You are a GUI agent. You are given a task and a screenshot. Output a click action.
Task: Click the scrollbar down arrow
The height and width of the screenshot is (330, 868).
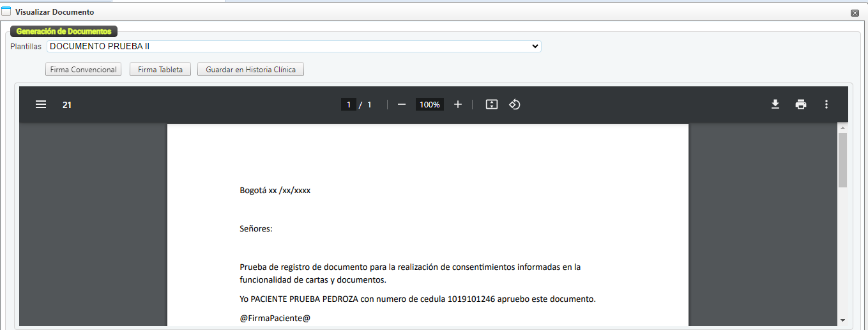[x=842, y=320]
